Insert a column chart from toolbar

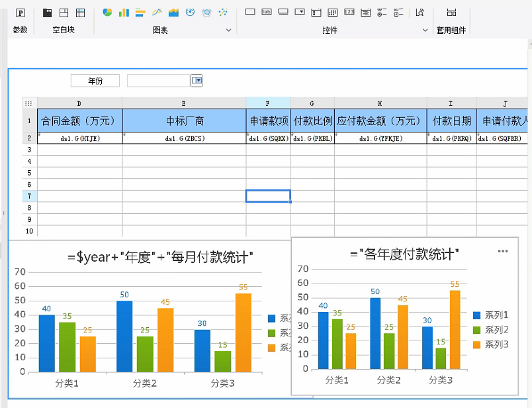click(124, 12)
